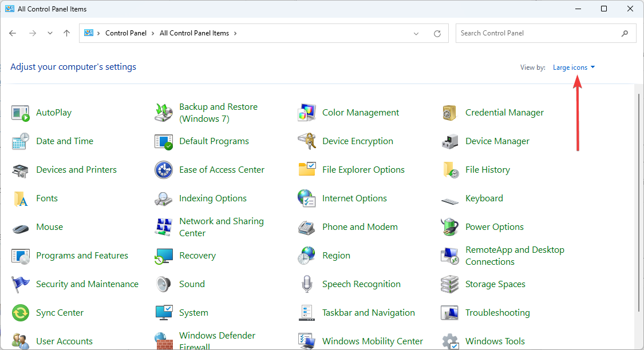The height and width of the screenshot is (350, 644).
Task: Click the Sound speaker icon
Action: (164, 284)
